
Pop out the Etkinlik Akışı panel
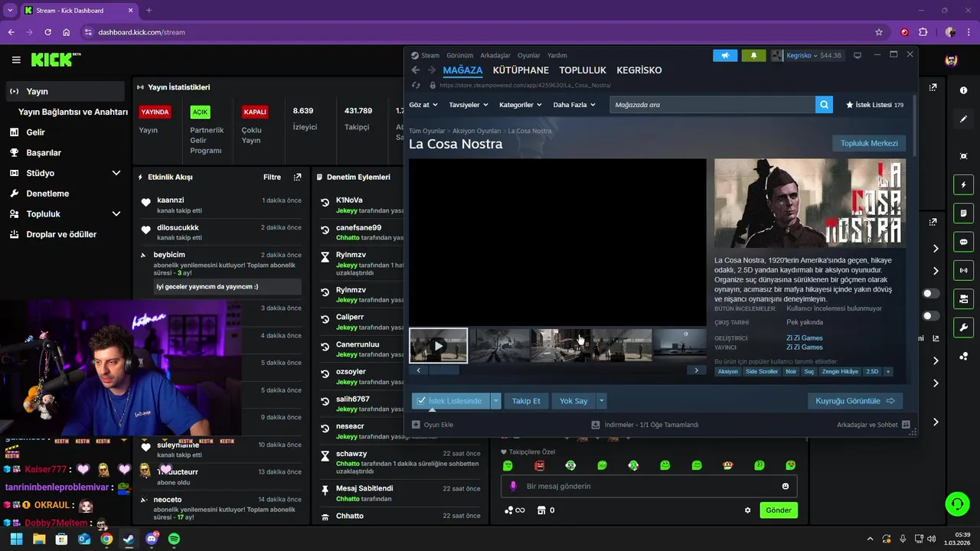(297, 177)
